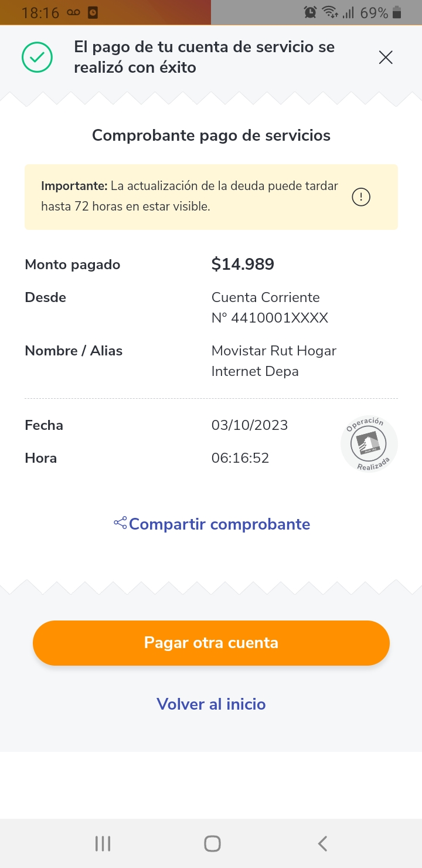This screenshot has width=422, height=868.
Task: Tap the battery indicator in the status bar
Action: click(398, 12)
